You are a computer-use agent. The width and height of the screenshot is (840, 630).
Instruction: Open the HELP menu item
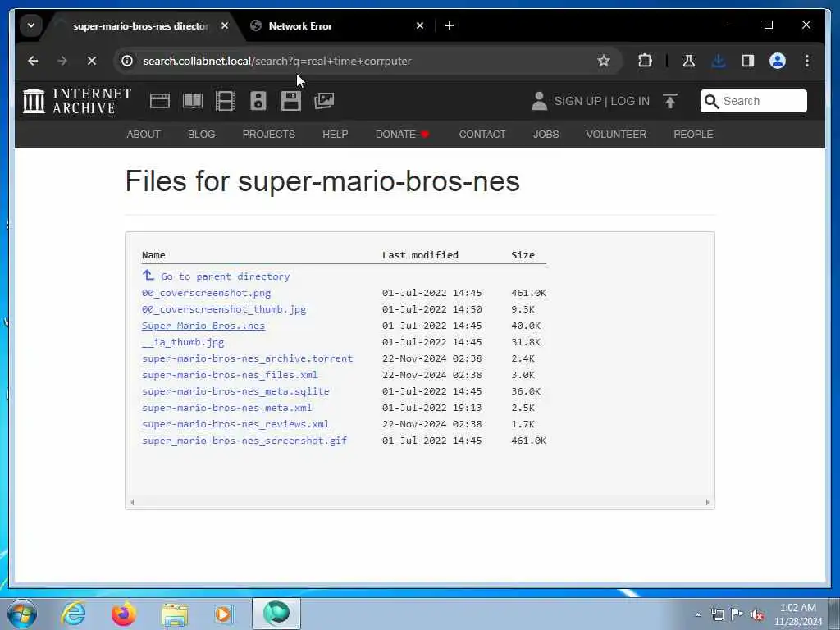pos(336,135)
